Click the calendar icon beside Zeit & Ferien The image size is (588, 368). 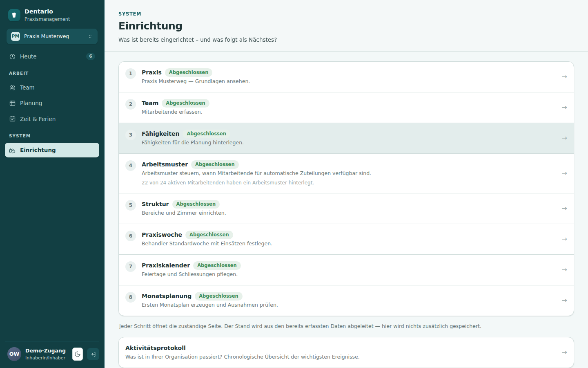point(12,119)
